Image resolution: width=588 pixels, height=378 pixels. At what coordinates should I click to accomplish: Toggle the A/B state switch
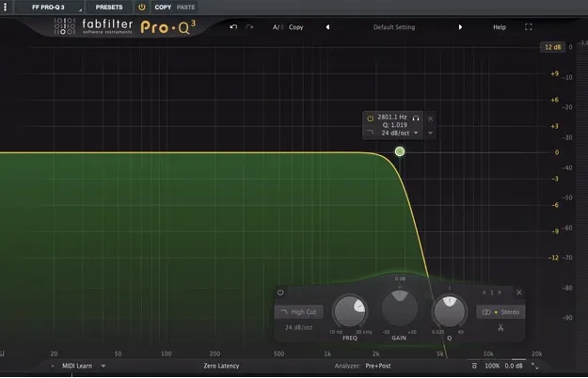278,27
